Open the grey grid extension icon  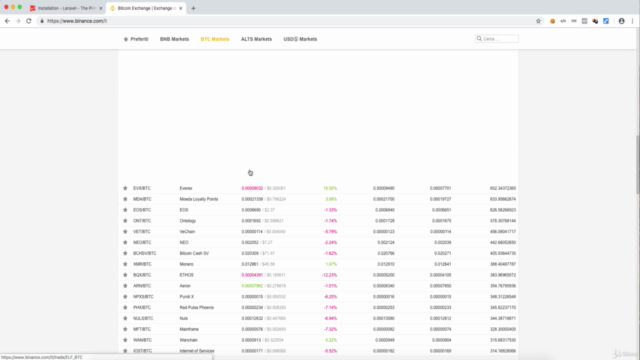(584, 21)
